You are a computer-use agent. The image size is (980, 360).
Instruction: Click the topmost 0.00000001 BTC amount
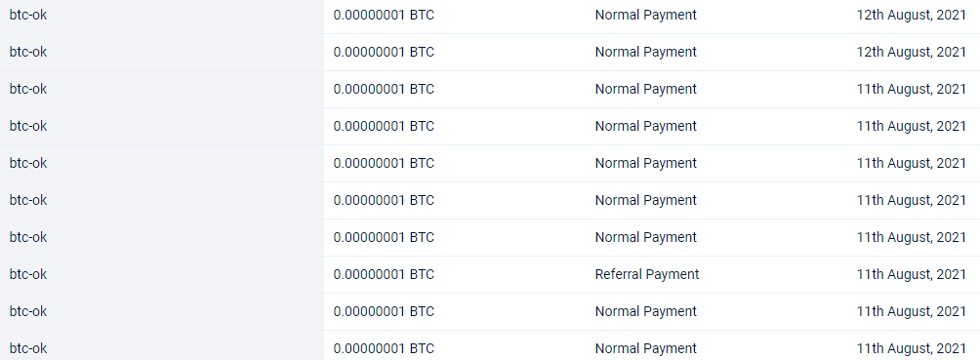point(384,15)
